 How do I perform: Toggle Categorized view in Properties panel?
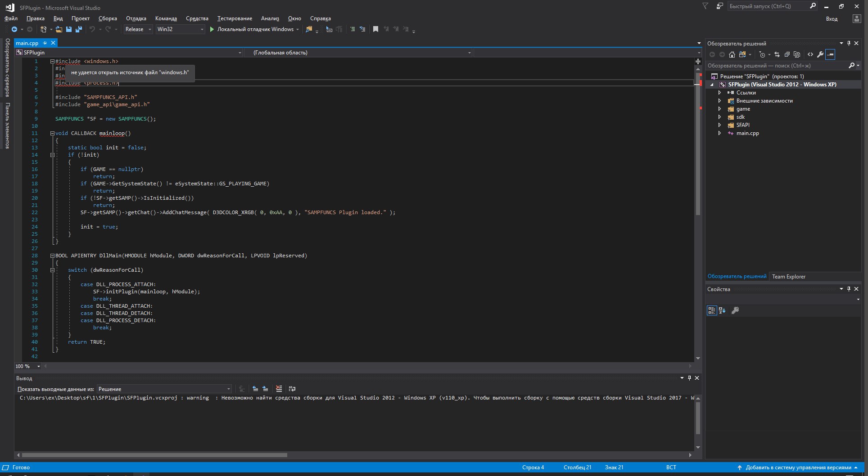pyautogui.click(x=712, y=310)
